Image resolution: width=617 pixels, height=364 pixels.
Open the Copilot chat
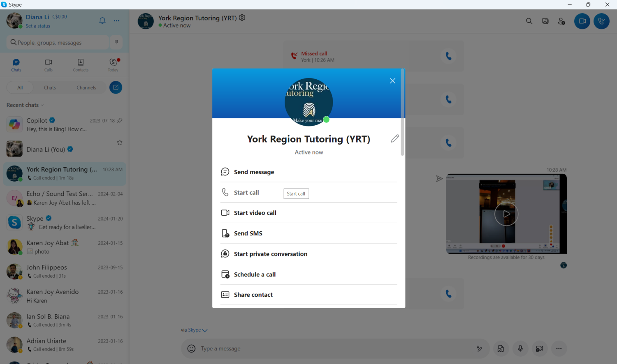[65, 124]
